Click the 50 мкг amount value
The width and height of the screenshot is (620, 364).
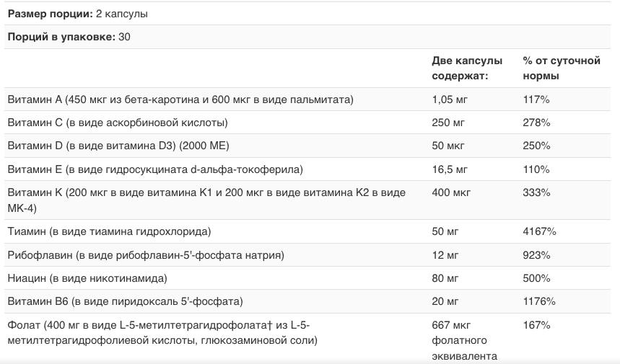point(447,146)
